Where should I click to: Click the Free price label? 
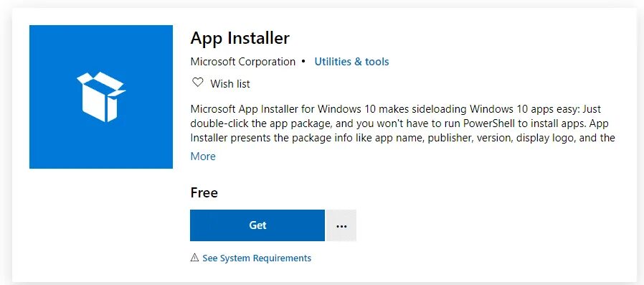pyautogui.click(x=204, y=193)
